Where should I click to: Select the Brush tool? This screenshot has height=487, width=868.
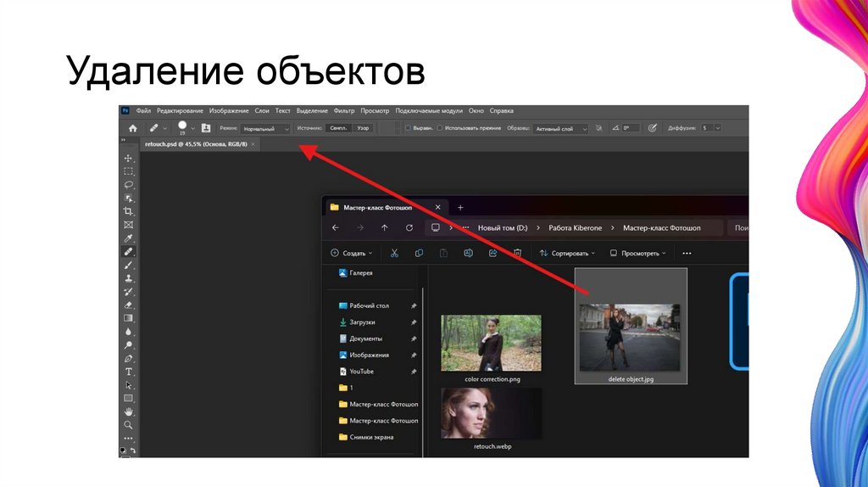coord(129,265)
